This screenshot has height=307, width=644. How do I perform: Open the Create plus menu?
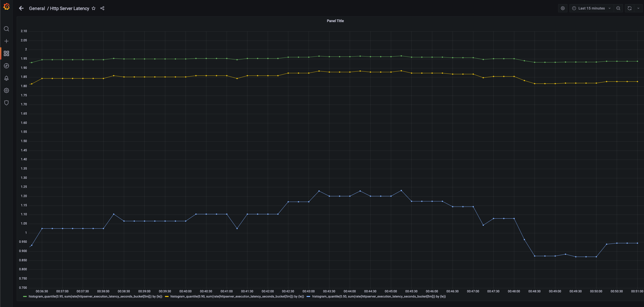pos(6,41)
